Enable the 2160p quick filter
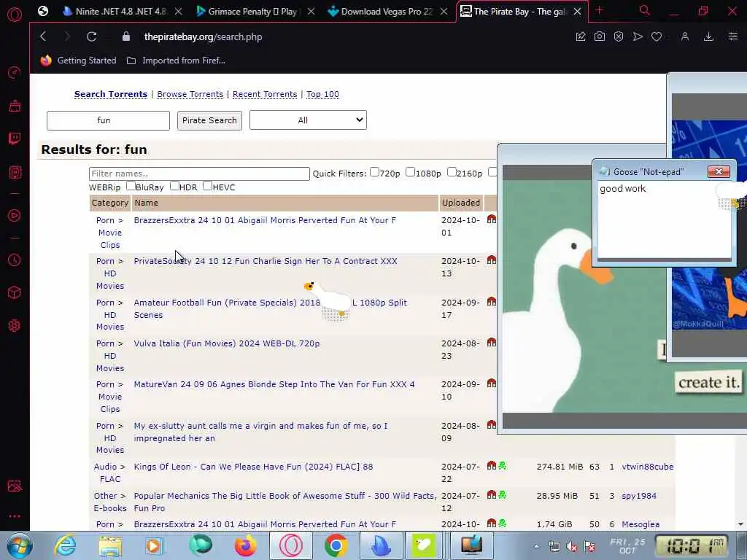 pyautogui.click(x=452, y=172)
